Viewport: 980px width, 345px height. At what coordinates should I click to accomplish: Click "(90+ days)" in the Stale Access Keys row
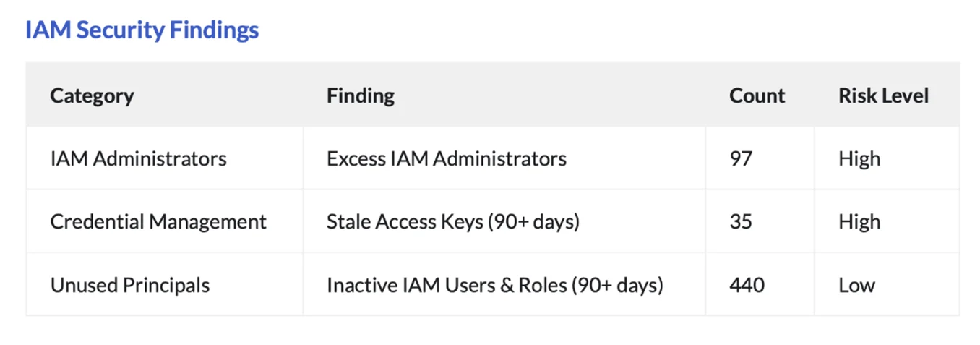pos(533,221)
